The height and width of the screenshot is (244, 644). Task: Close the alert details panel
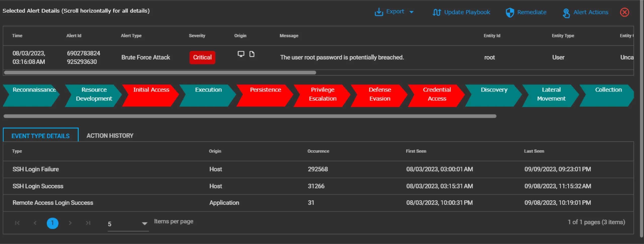[x=624, y=12]
